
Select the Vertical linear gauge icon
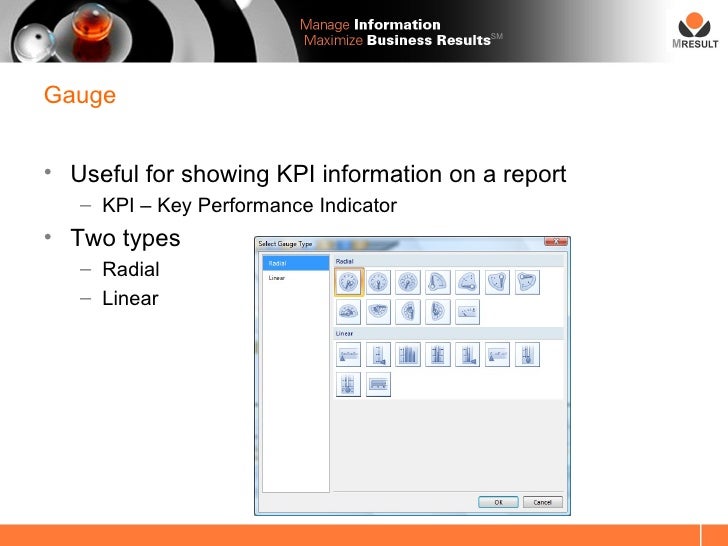(378, 355)
